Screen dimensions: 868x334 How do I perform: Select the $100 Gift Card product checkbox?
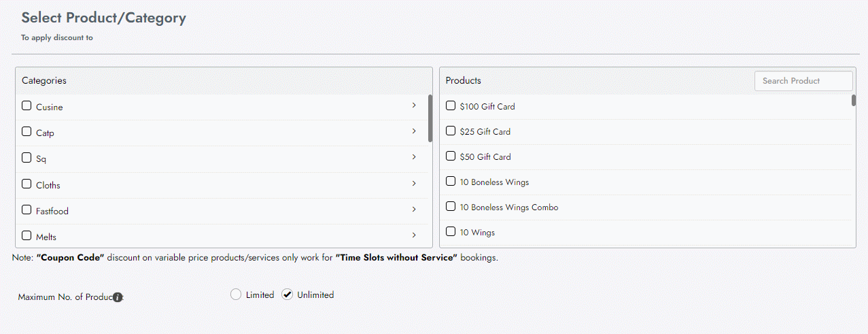coord(450,105)
